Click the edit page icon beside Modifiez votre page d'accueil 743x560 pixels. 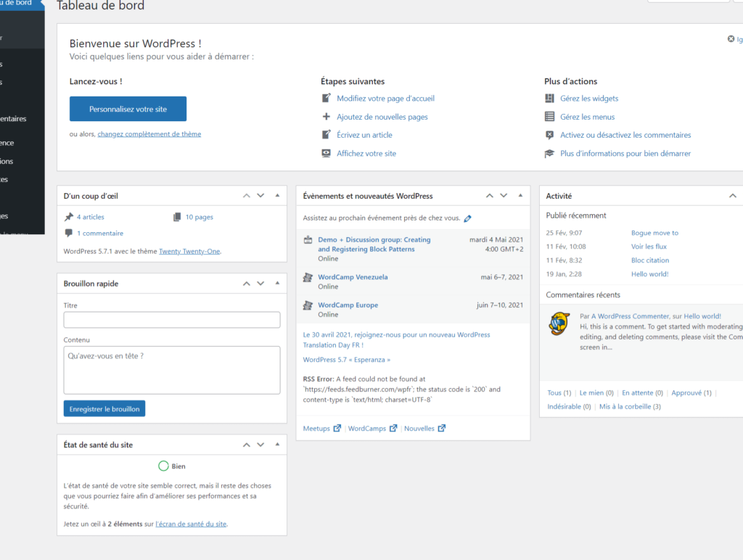pos(326,98)
